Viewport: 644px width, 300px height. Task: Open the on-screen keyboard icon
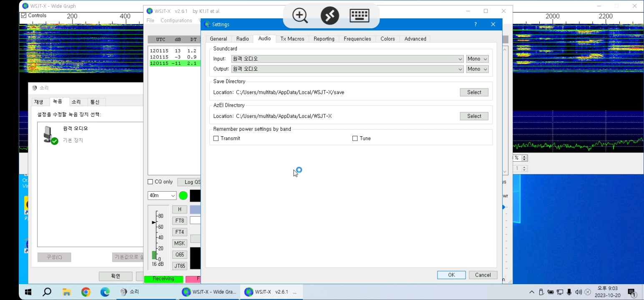click(x=360, y=16)
